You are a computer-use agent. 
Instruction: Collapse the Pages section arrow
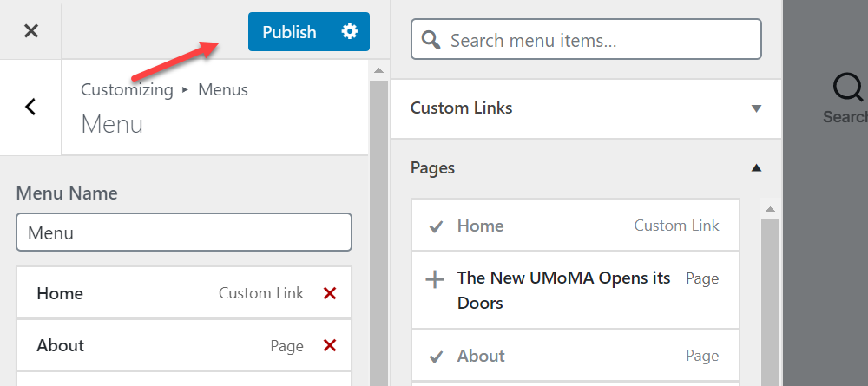pos(757,167)
